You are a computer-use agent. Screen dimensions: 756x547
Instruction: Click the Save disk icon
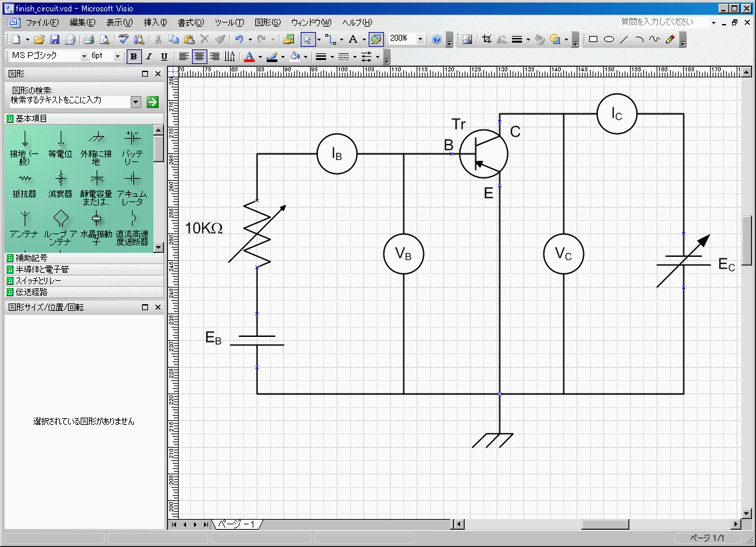55,39
